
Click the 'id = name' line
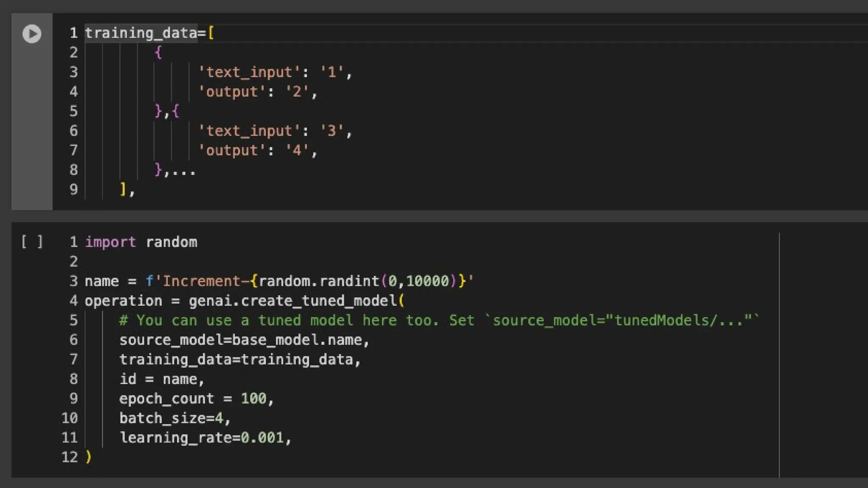161,379
